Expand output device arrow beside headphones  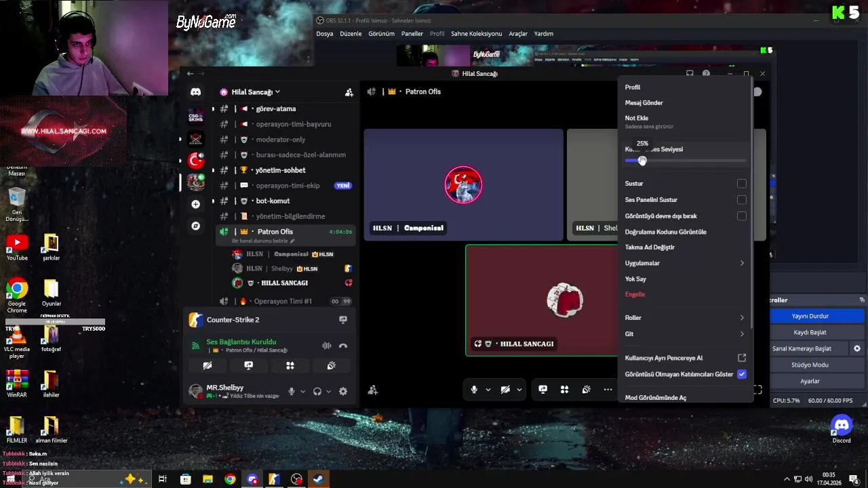pos(328,391)
